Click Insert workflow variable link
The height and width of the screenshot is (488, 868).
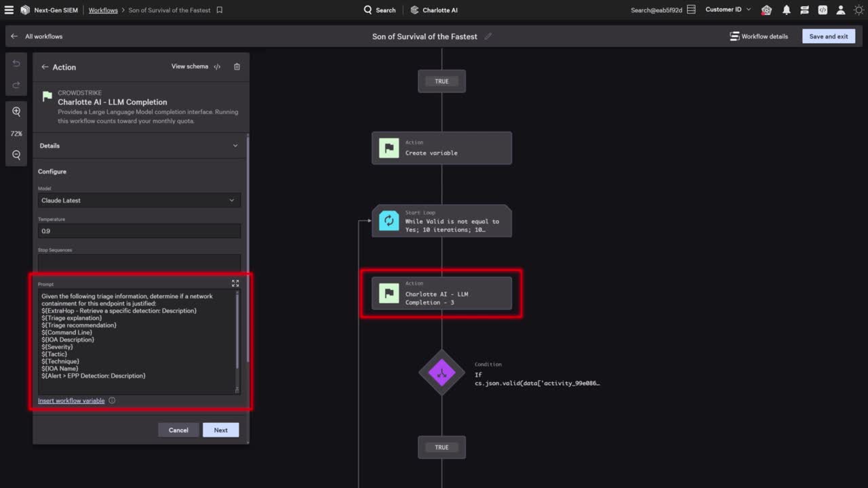pos(71,401)
